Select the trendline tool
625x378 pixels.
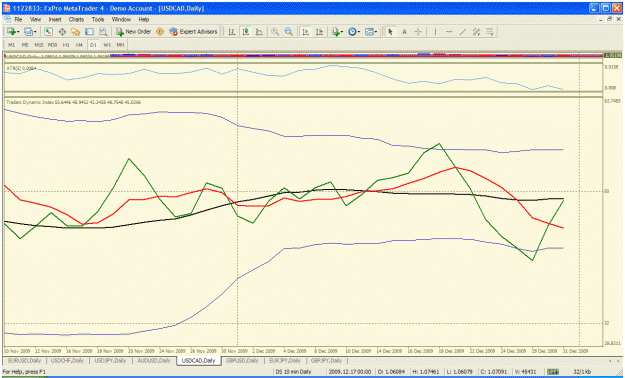[x=463, y=32]
